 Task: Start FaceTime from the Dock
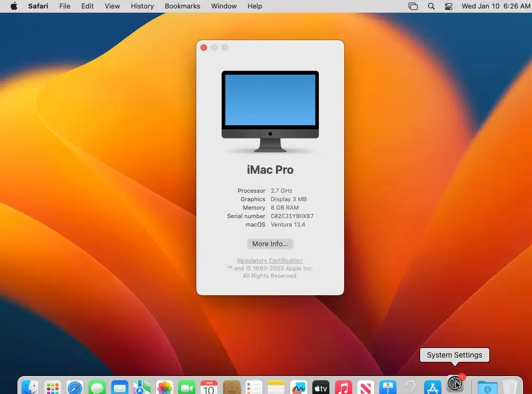(x=187, y=388)
